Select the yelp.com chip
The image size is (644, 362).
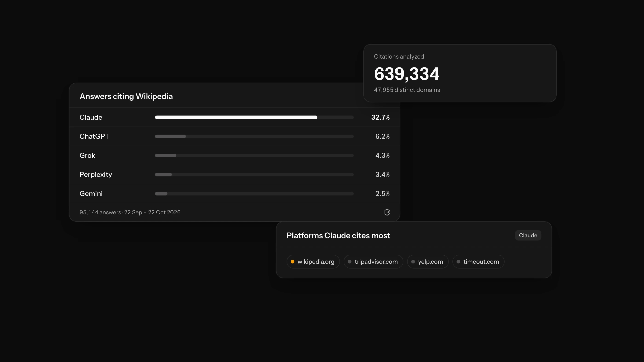pos(428,262)
